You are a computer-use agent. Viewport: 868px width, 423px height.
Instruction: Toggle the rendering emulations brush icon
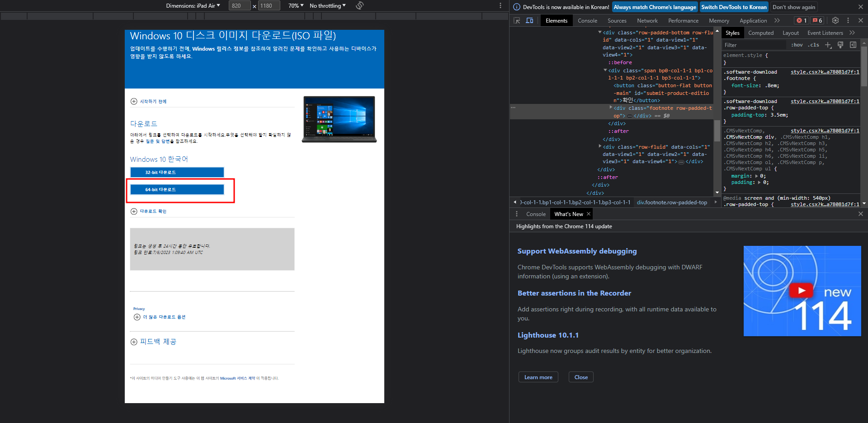coord(840,45)
